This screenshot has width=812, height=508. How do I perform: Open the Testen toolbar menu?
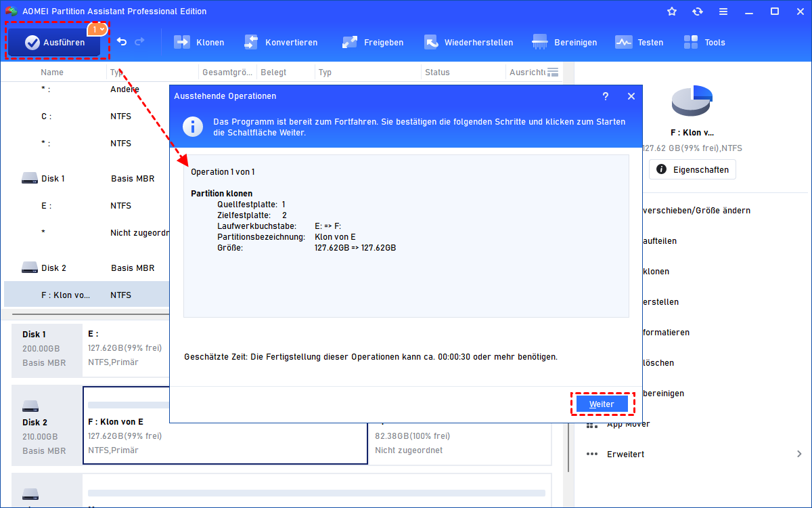[x=639, y=42]
